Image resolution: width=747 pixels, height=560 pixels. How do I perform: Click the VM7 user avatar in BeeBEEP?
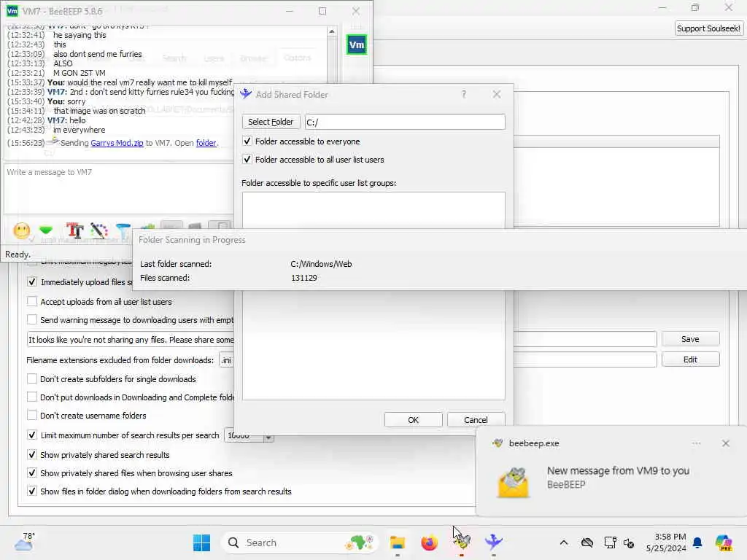pos(356,44)
